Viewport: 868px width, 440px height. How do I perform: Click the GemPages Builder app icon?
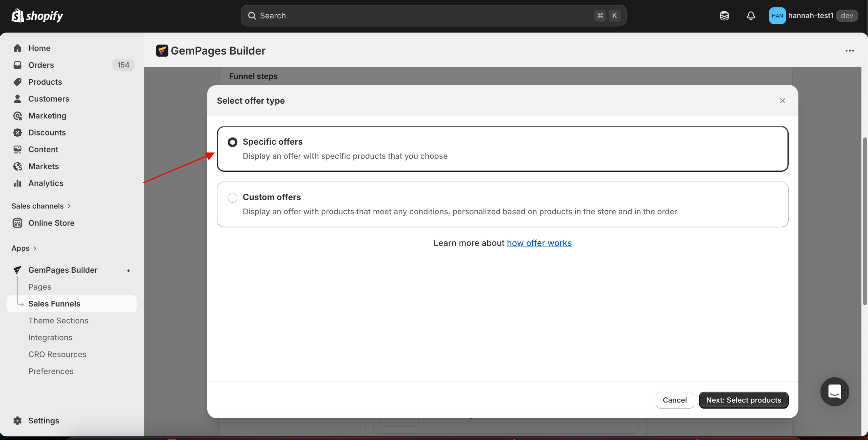coord(17,270)
